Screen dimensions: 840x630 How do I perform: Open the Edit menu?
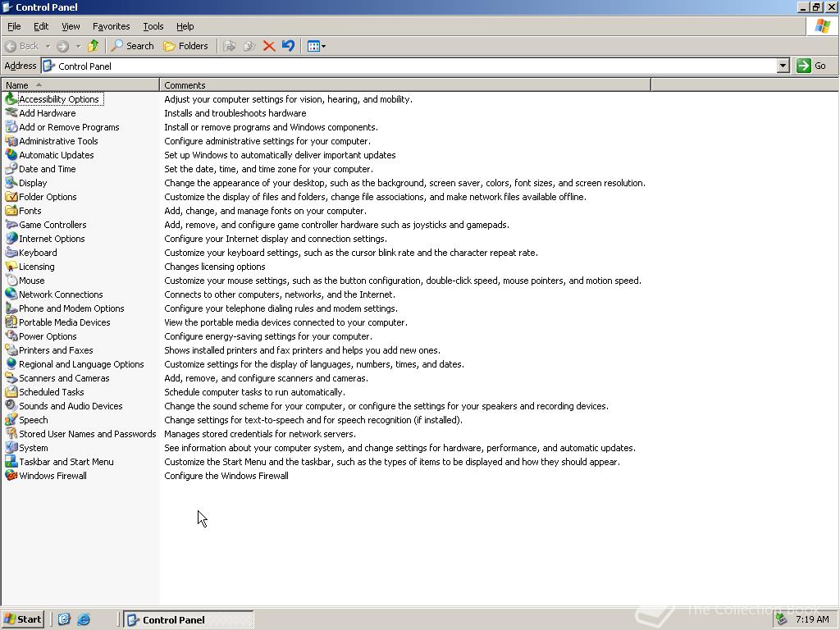41,26
